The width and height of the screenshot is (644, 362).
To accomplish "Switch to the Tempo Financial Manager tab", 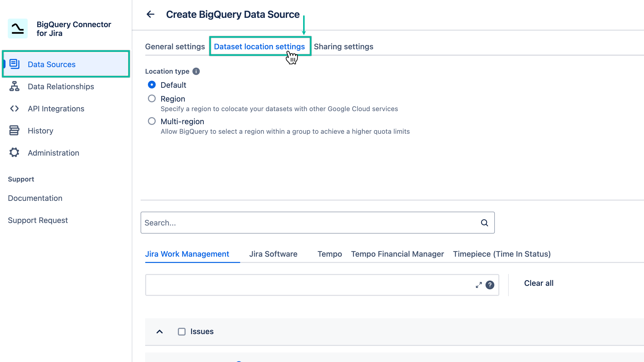I will (397, 254).
